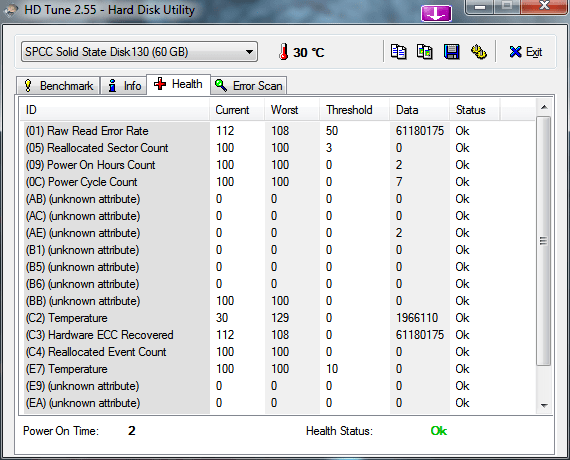Minimize the HD Tune window

[480, 7]
